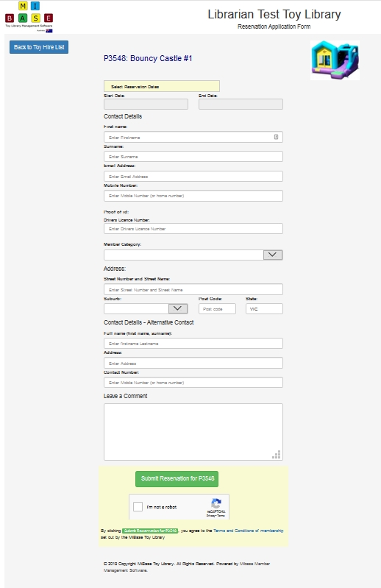Open the Bouncy Castle thumbnail image
This screenshot has width=381, height=588.
pyautogui.click(x=335, y=60)
